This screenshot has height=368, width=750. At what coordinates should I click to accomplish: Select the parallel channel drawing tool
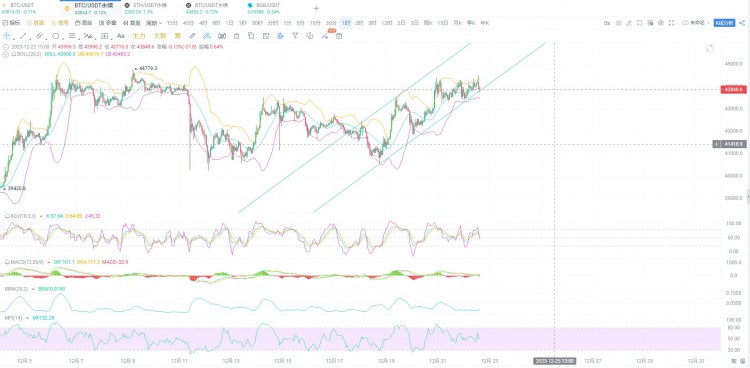click(x=39, y=36)
